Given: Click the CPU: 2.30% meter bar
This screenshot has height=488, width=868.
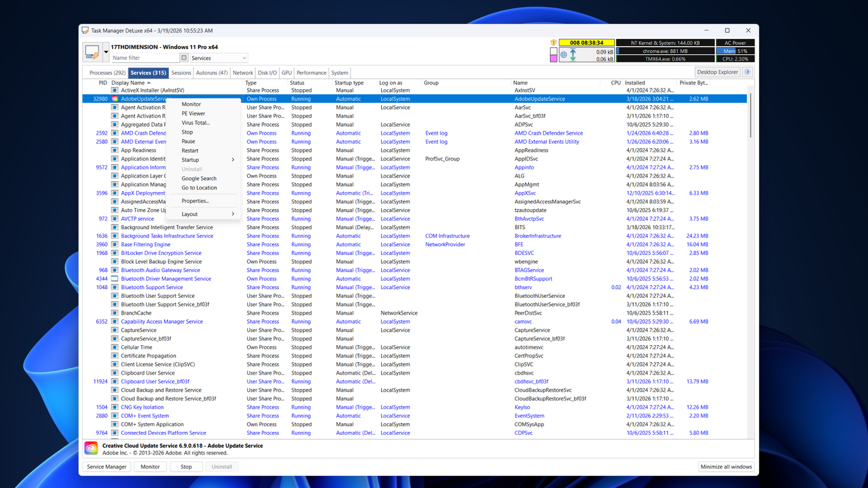Looking at the screenshot, I should 735,59.
